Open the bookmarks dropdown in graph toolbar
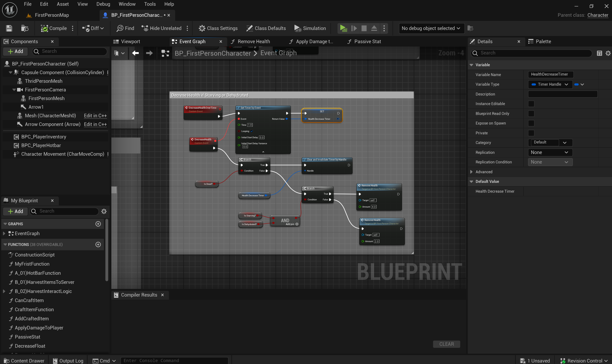612x364 pixels. pyautogui.click(x=120, y=53)
